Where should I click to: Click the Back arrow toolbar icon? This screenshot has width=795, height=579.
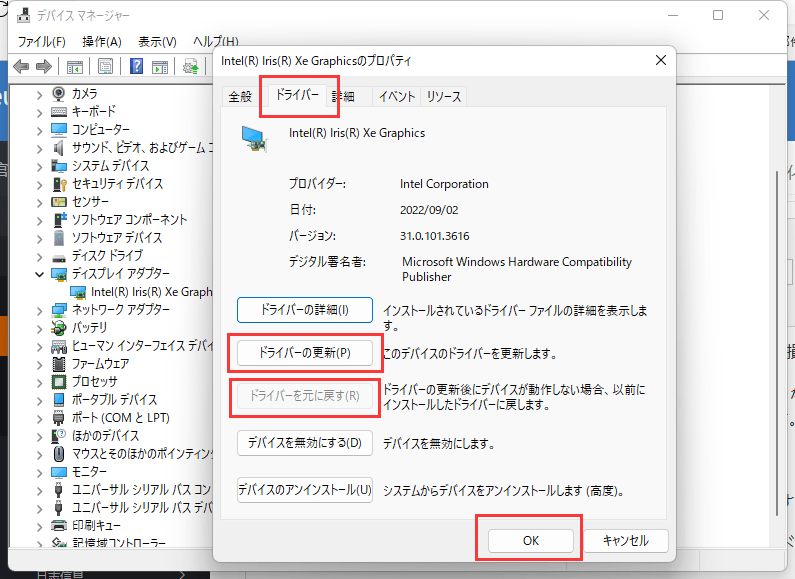pyautogui.click(x=20, y=67)
